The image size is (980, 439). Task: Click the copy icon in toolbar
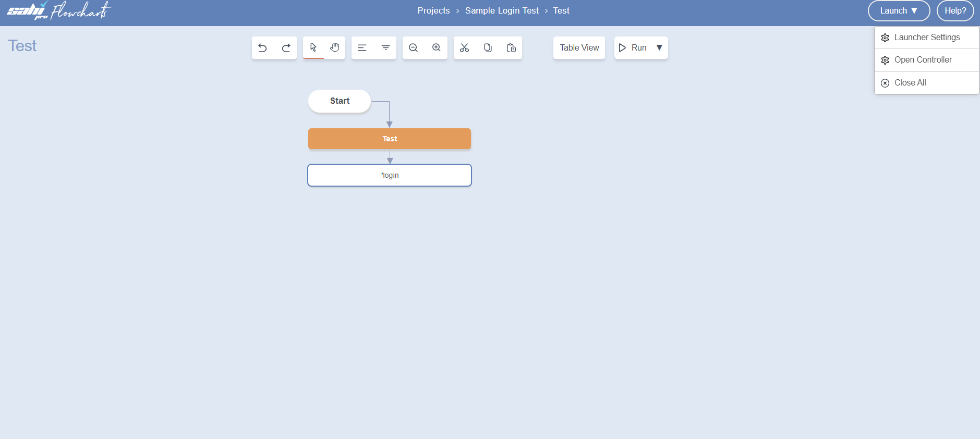pyautogui.click(x=488, y=48)
